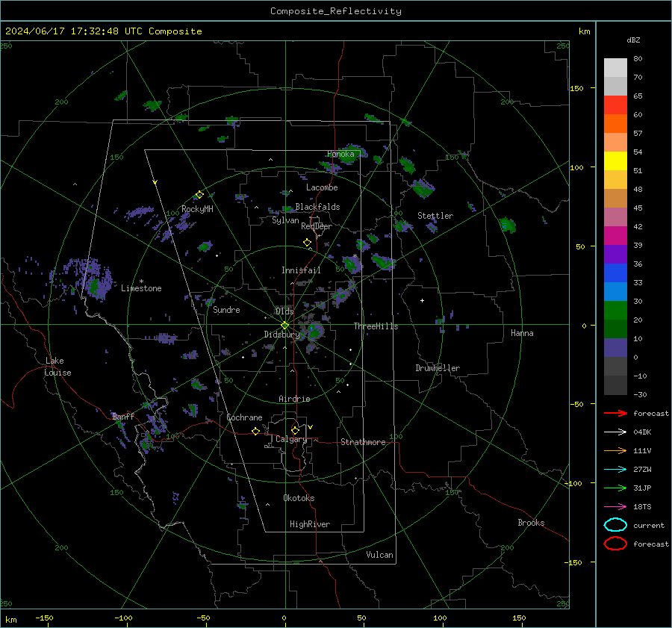The width and height of the screenshot is (672, 628).
Task: Click the Lake Louise label
Action: coord(57,367)
